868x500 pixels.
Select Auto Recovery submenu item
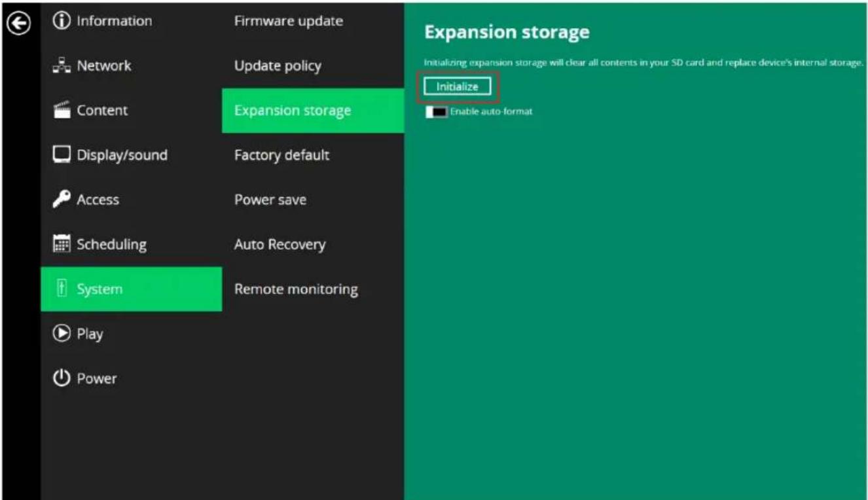280,245
